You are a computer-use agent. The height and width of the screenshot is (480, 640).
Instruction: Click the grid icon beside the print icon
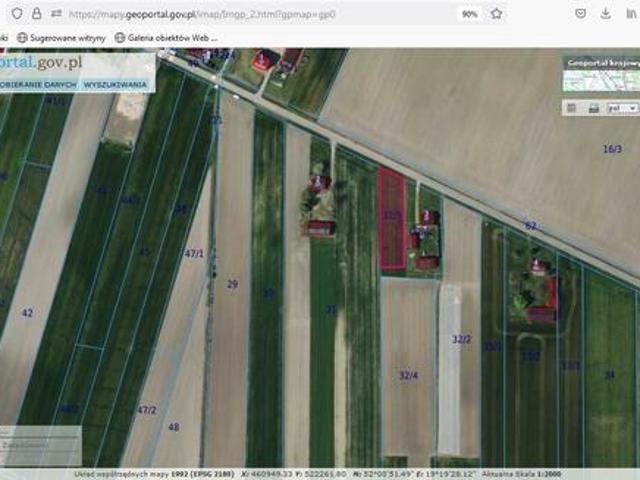click(573, 107)
